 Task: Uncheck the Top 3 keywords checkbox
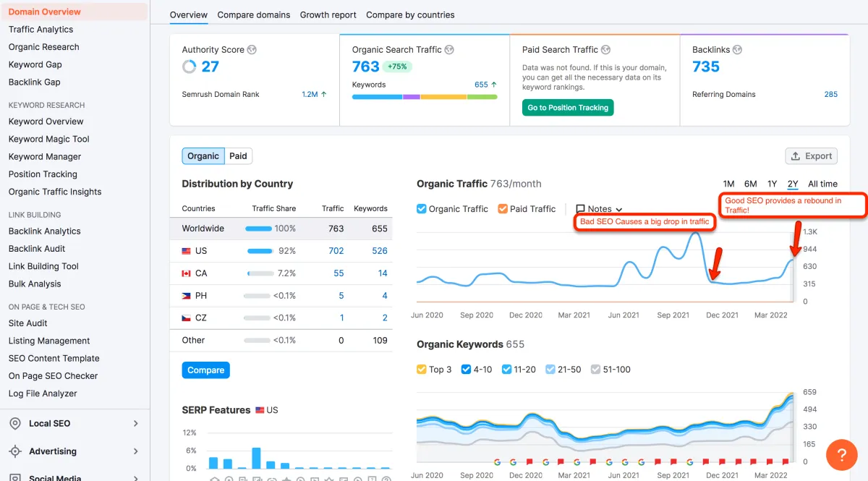422,370
